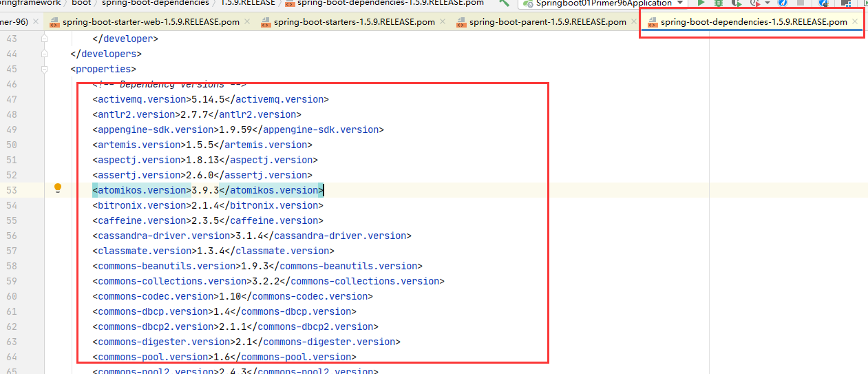The image size is (868, 374).
Task: Open the Springboot01Primer96Application run configuration dropdown
Action: coord(602,3)
